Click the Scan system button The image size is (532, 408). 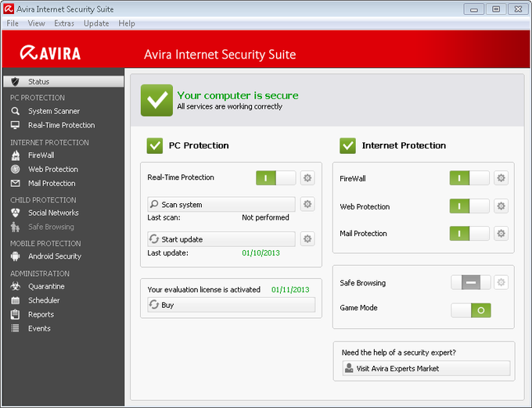pos(221,204)
